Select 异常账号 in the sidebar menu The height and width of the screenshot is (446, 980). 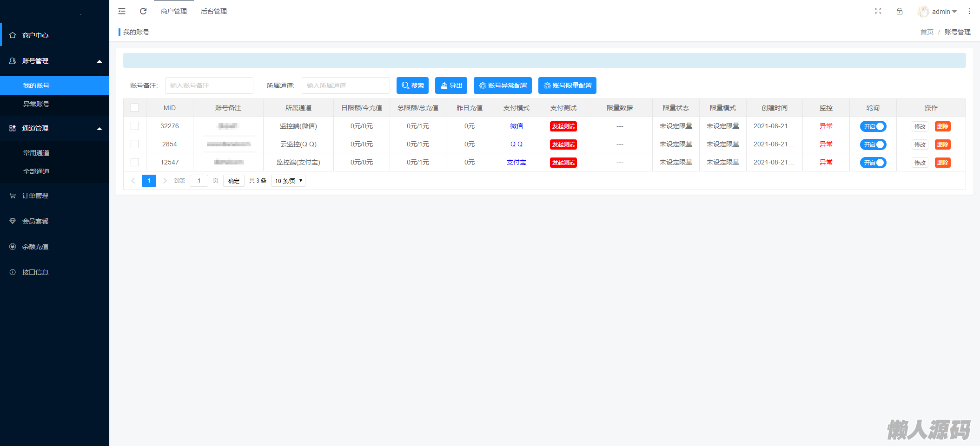point(36,104)
